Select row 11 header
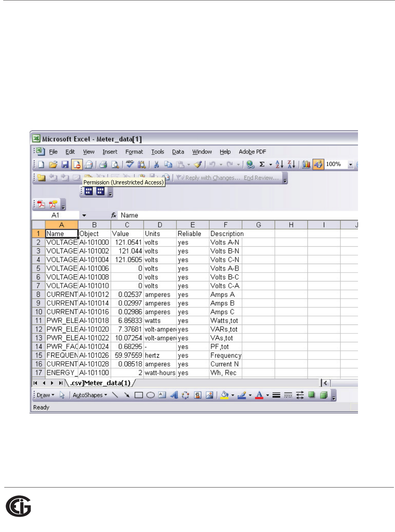The width and height of the screenshot is (395, 532). click(38, 321)
